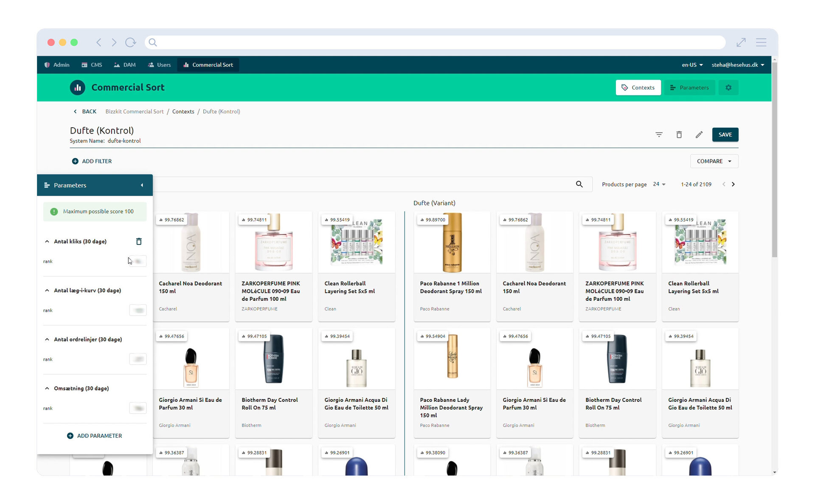The image size is (815, 504).
Task: Open Bizzkit Commercial Sort breadcrumb link
Action: [x=135, y=112]
